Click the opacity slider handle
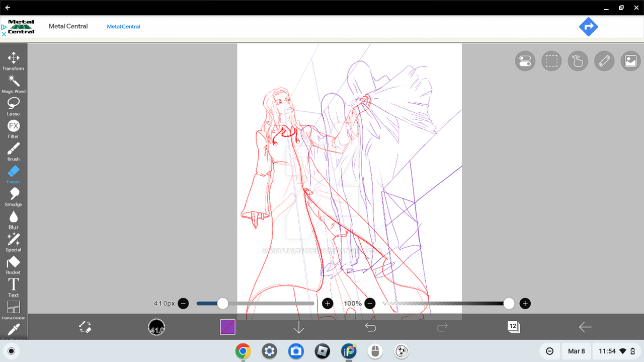Viewport: 644px width, 362px height. click(x=509, y=303)
